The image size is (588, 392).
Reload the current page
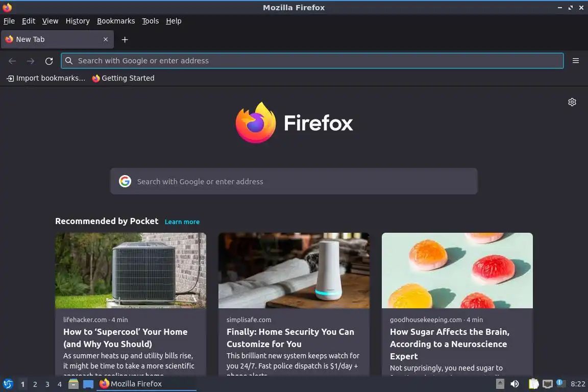coord(49,61)
